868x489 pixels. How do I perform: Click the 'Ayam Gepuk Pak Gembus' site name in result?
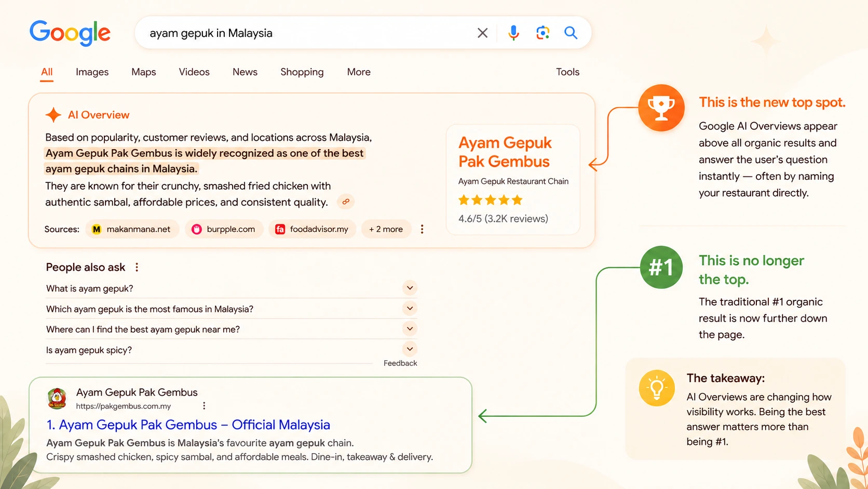(x=137, y=392)
